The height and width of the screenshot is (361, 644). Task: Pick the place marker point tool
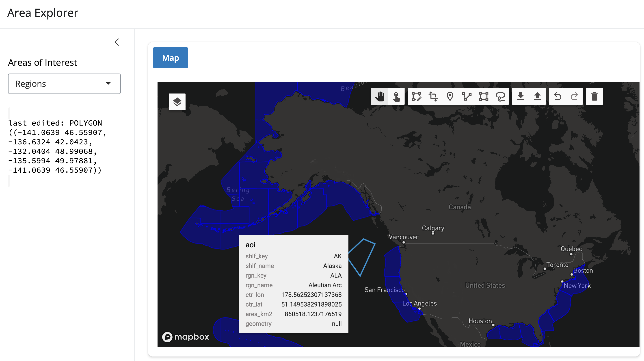[x=450, y=96]
